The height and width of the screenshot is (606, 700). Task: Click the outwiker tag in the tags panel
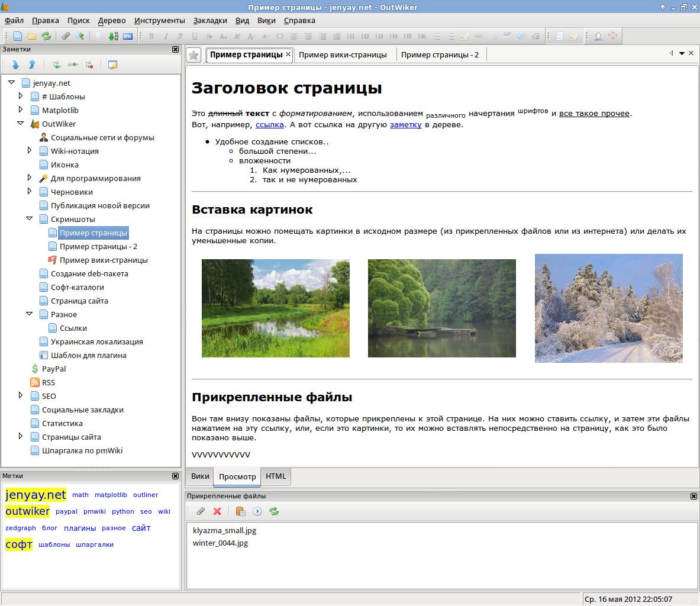coord(27,511)
